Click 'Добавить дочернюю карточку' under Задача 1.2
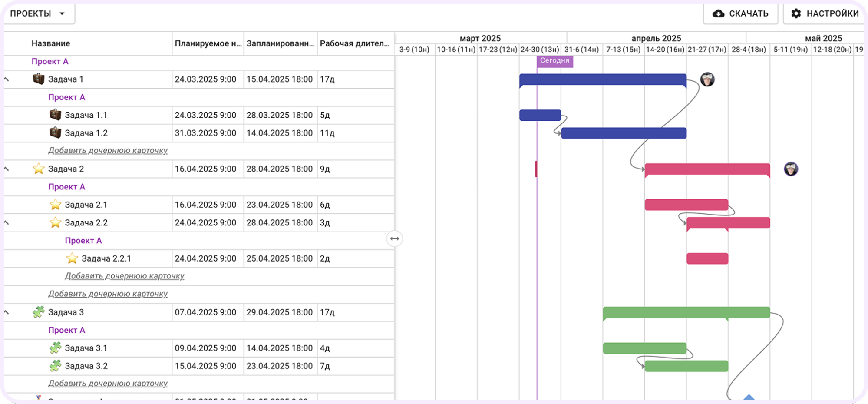Viewport: 868px width, 404px height. pyautogui.click(x=108, y=150)
